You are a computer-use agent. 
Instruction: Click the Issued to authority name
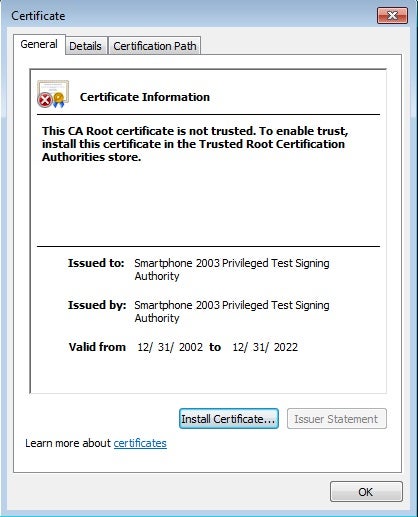(x=232, y=269)
